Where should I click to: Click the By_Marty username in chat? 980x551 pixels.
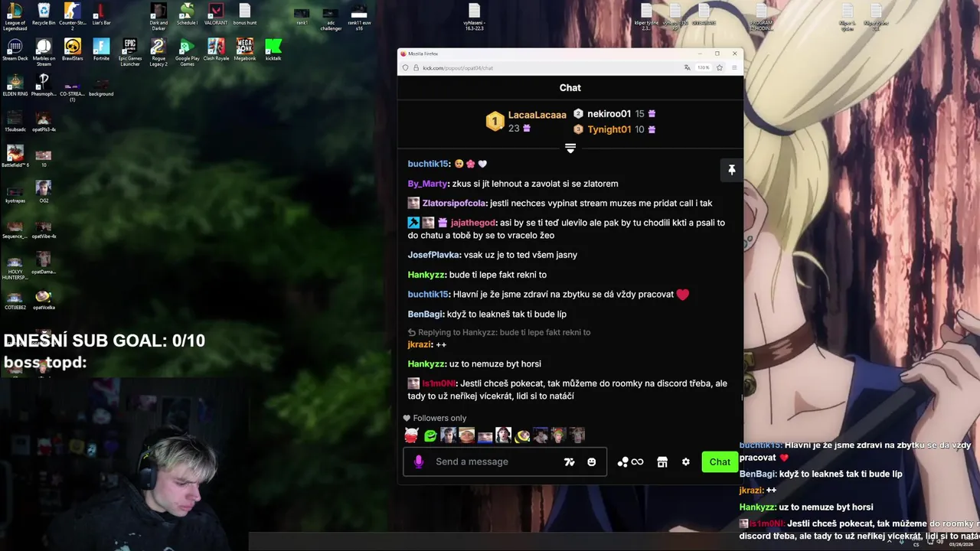point(427,184)
